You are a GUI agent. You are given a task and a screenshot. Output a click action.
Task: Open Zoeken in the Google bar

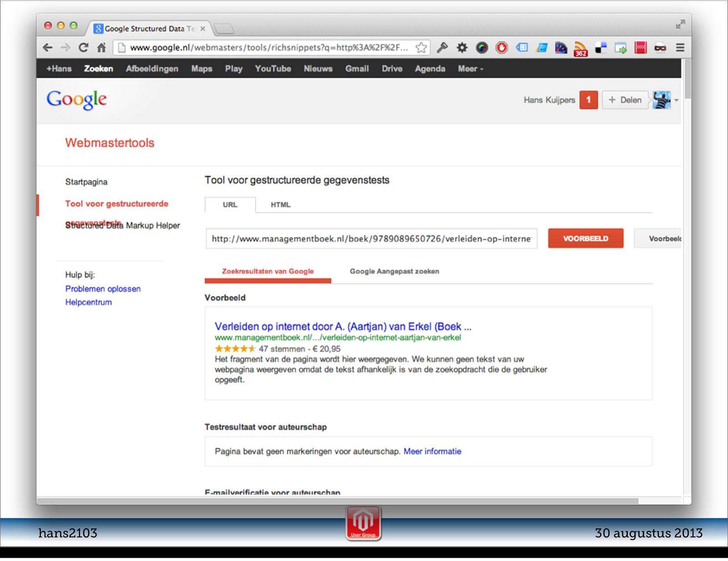(98, 69)
